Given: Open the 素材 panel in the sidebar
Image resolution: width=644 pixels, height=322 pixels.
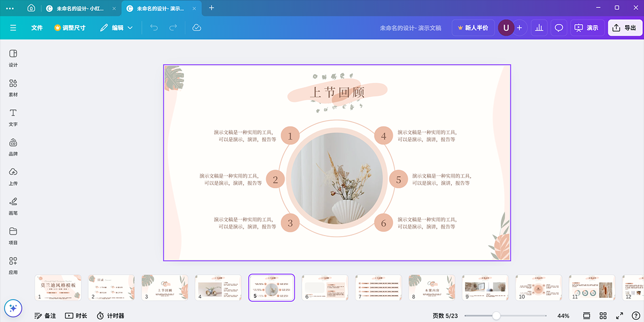Looking at the screenshot, I should [13, 87].
